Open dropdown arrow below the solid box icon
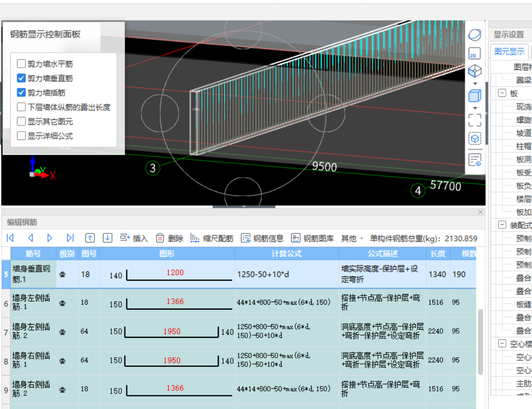The width and height of the screenshot is (532, 409). point(475,108)
